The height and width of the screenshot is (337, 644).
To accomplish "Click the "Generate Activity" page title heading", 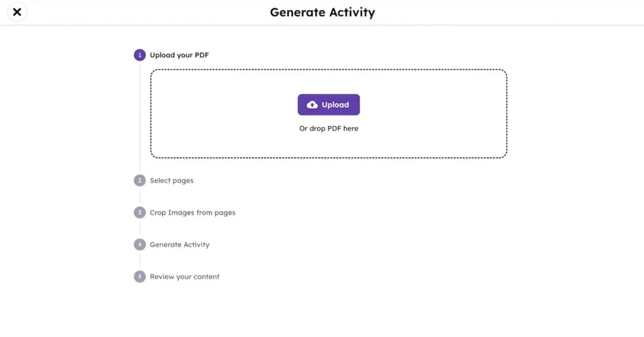I will click(322, 12).
